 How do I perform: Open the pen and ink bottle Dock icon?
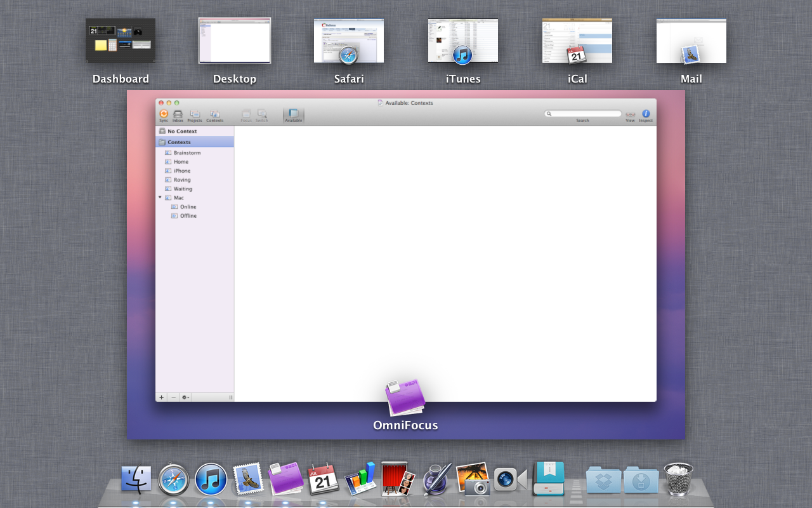[437, 479]
